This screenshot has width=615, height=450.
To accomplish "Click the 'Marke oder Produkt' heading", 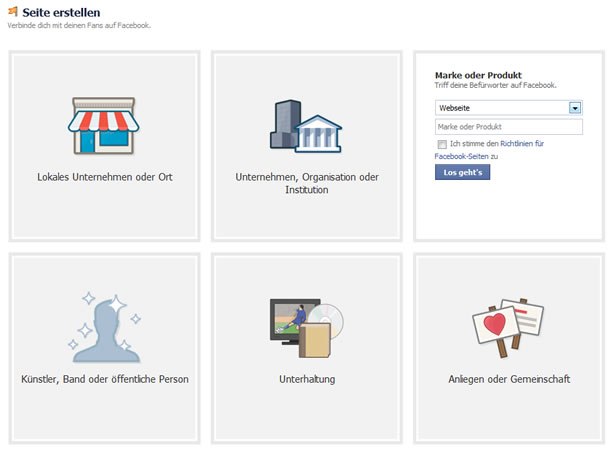I will [478, 75].
